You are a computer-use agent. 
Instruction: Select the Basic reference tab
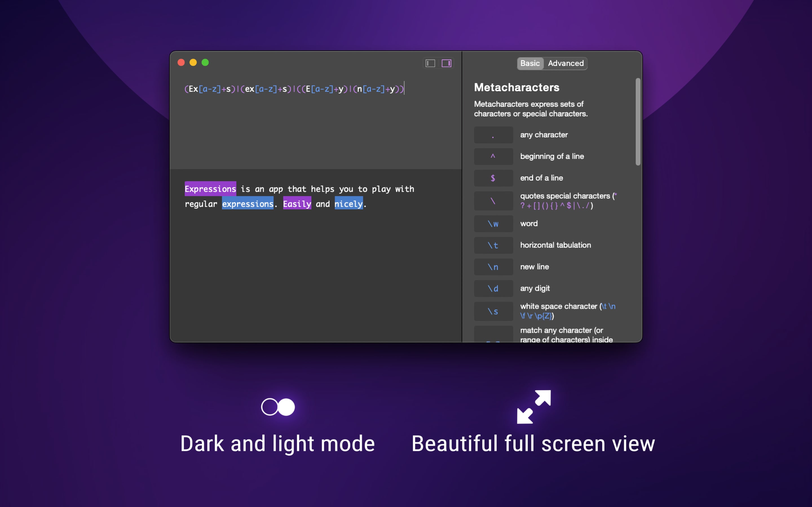pyautogui.click(x=530, y=63)
